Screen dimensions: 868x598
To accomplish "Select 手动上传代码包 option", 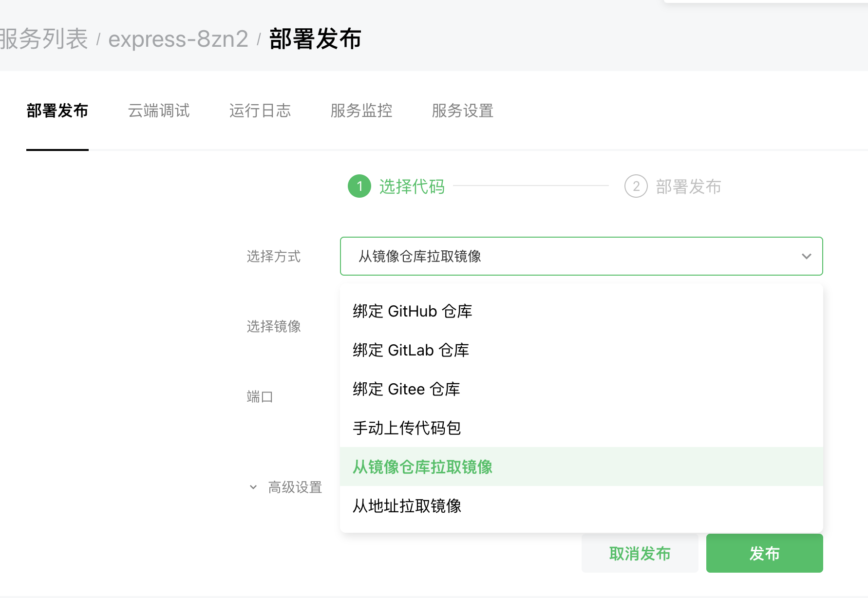I will (x=581, y=428).
